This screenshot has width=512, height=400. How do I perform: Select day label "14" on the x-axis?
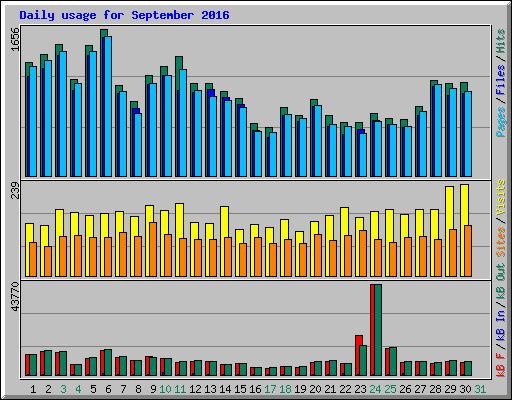pos(225,389)
